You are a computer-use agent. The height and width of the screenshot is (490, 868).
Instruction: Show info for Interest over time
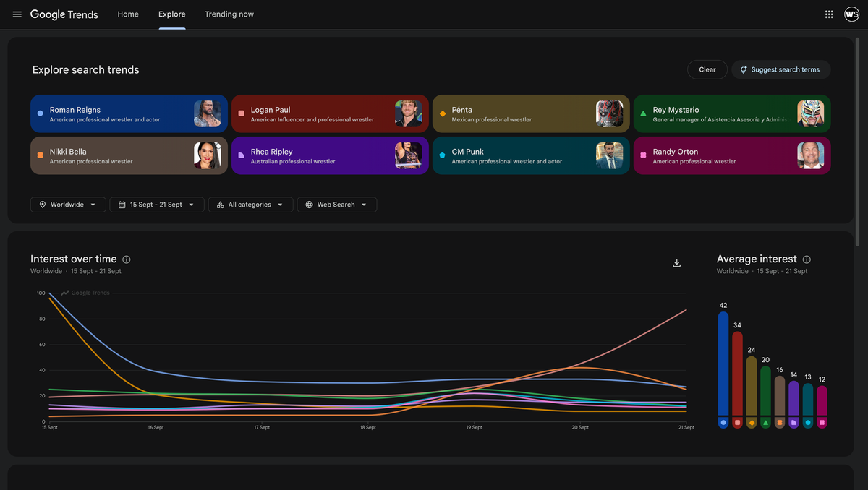click(127, 259)
